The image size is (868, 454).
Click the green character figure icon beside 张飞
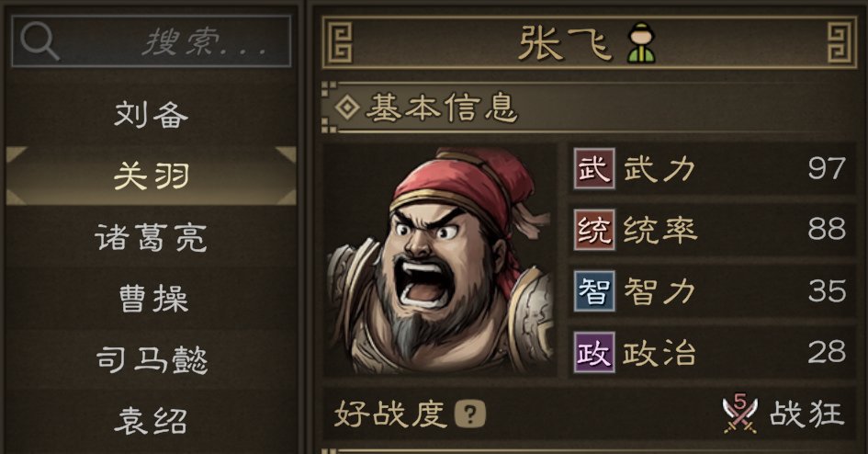click(641, 42)
